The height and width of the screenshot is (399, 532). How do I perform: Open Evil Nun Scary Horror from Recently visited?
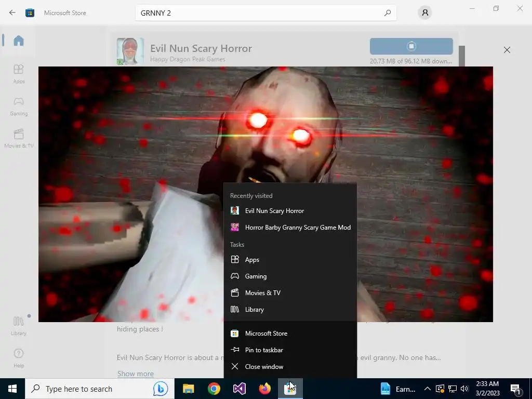(x=290, y=211)
